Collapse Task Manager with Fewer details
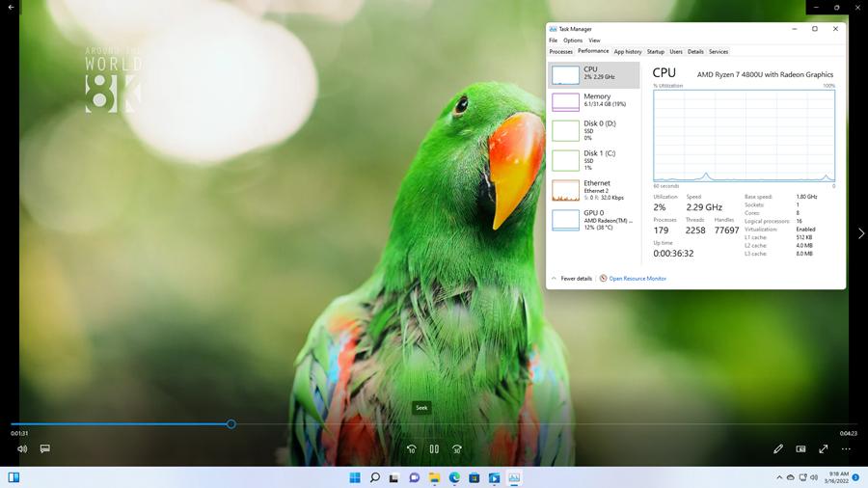The width and height of the screenshot is (868, 488). point(572,279)
